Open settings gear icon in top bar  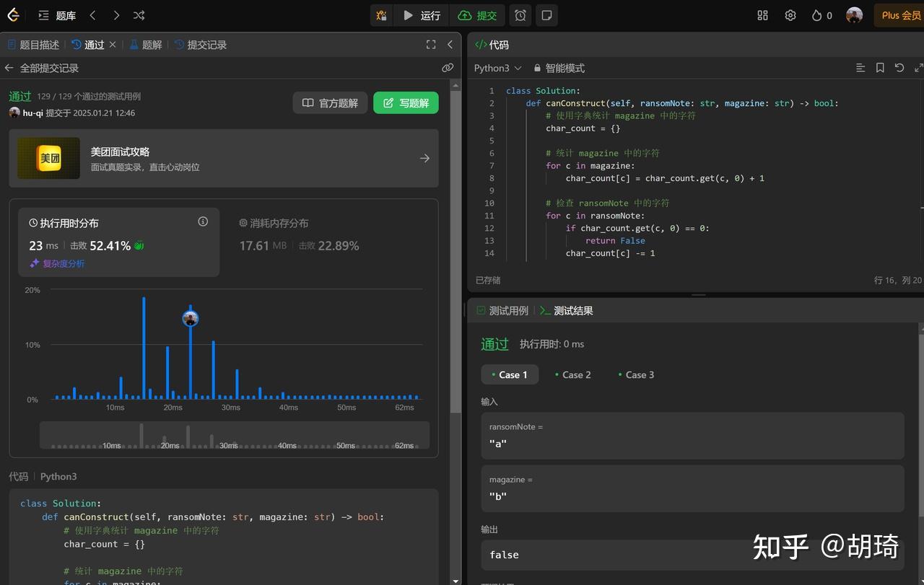tap(790, 15)
